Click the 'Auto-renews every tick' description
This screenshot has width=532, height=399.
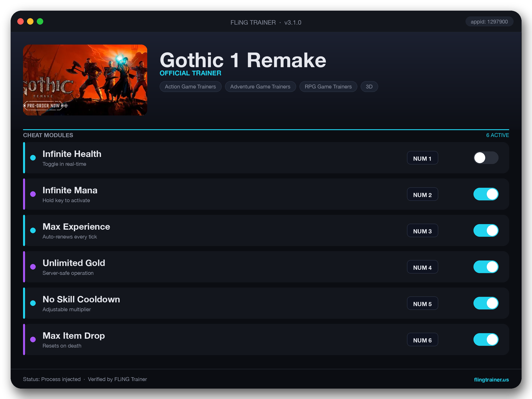point(70,237)
